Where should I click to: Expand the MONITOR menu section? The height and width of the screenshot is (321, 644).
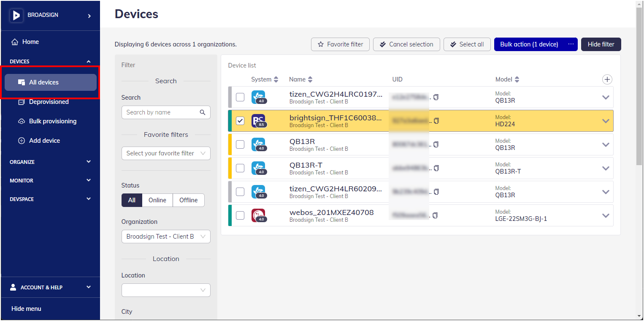51,180
